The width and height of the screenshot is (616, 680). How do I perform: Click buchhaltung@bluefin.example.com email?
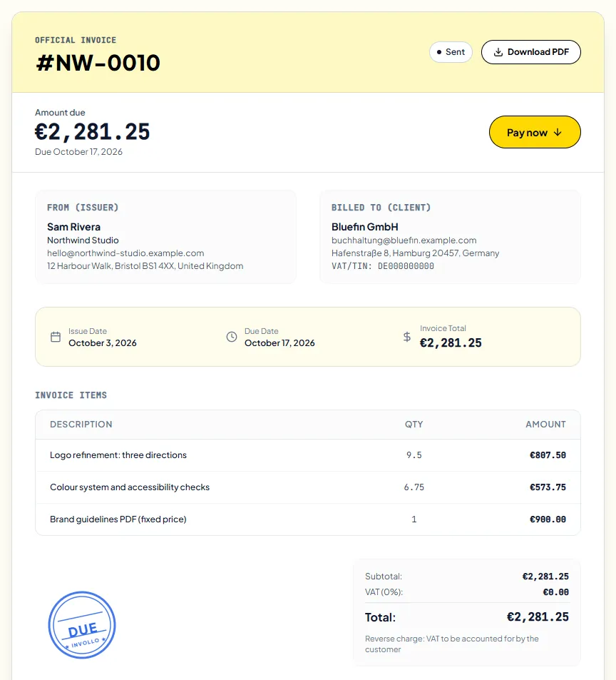404,240
